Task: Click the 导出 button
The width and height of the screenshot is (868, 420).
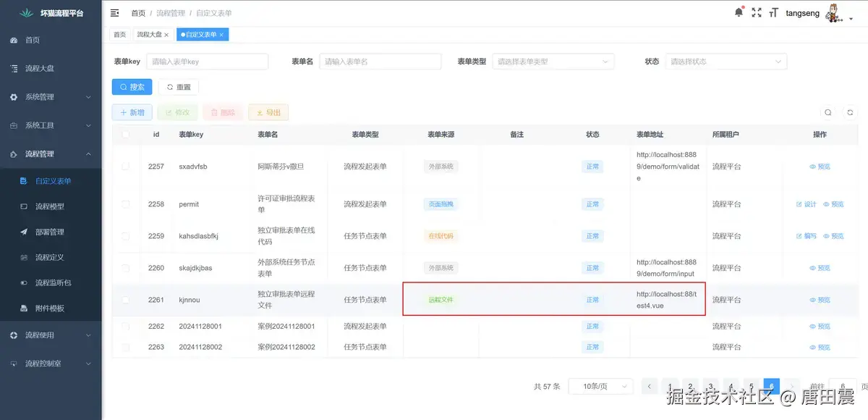Action: tap(268, 112)
